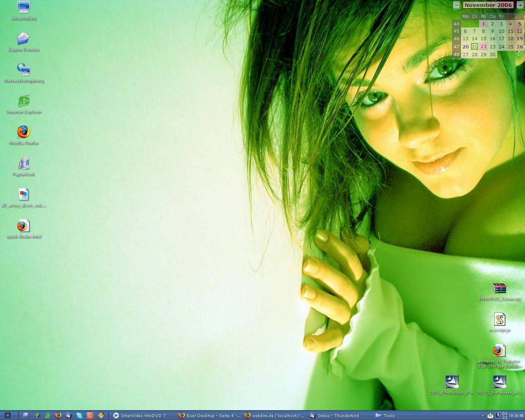
Task: Click the Skype quick launch icon
Action: point(79,415)
